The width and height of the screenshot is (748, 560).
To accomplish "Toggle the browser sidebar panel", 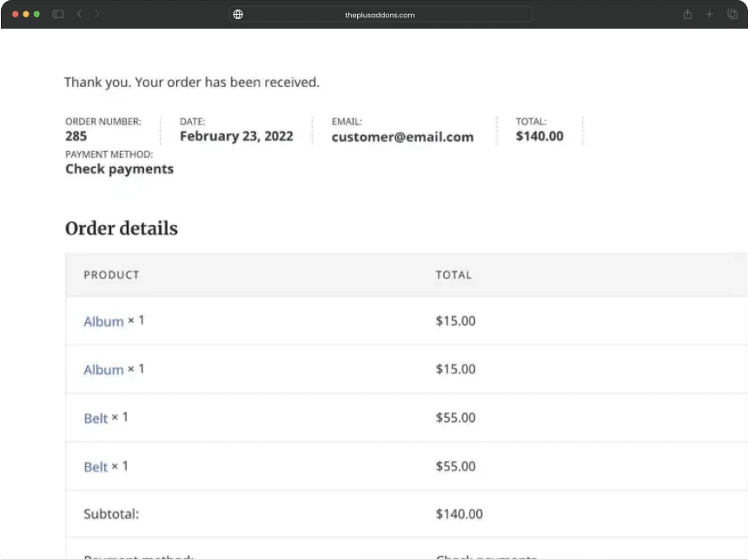I will pyautogui.click(x=57, y=14).
